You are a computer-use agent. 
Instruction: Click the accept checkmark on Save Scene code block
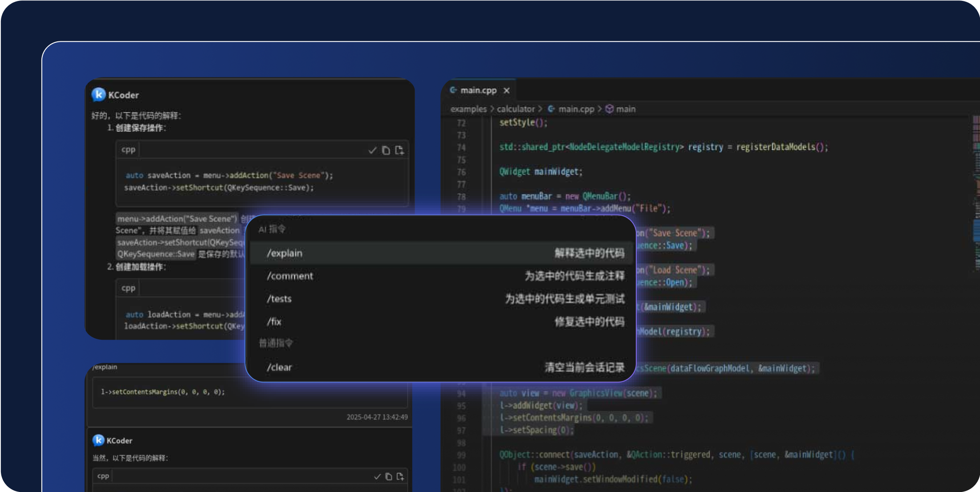pos(372,151)
